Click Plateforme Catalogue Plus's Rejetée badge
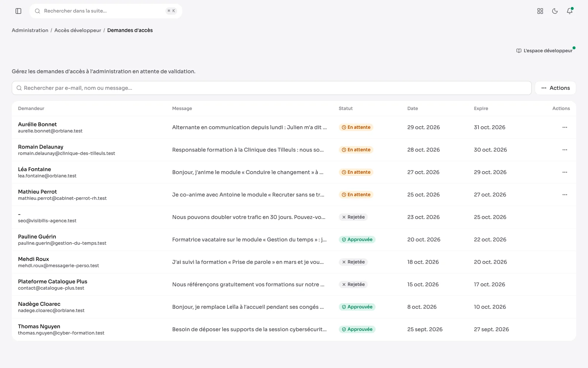The height and width of the screenshot is (368, 588). [x=353, y=284]
